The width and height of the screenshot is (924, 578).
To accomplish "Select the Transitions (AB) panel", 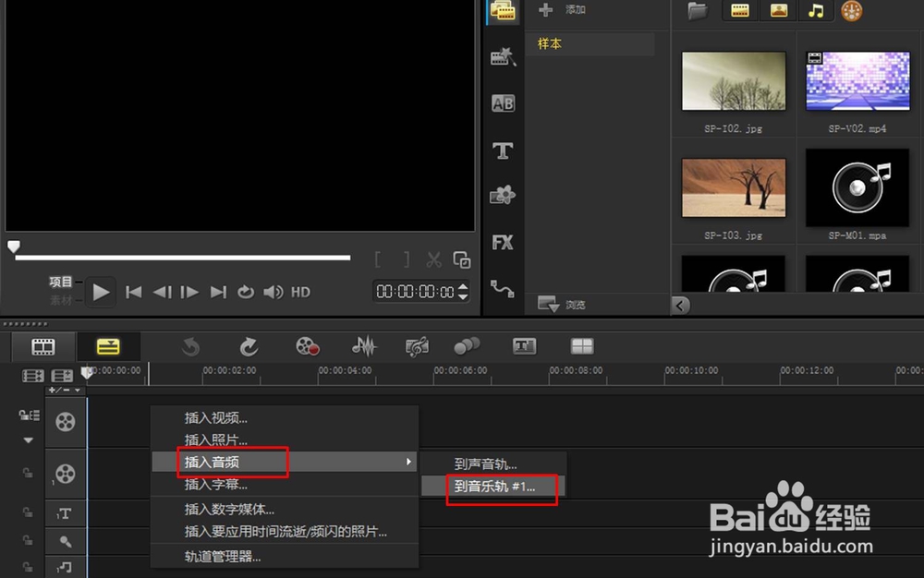I will 503,102.
